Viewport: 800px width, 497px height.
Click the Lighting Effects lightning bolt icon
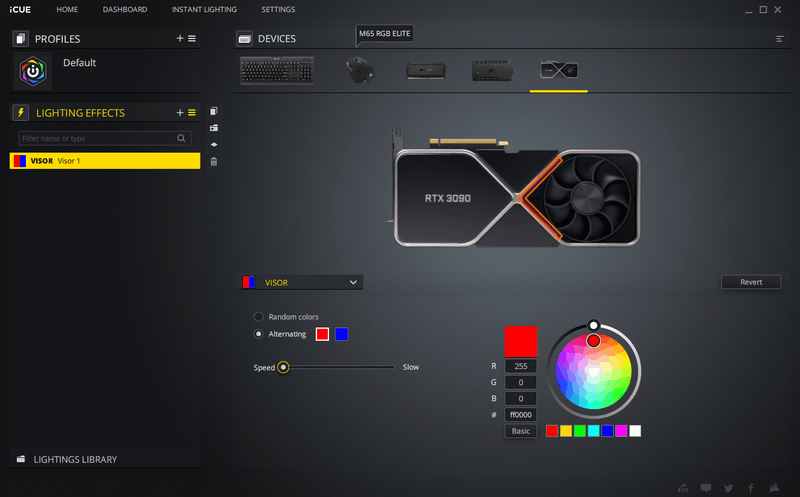20,112
